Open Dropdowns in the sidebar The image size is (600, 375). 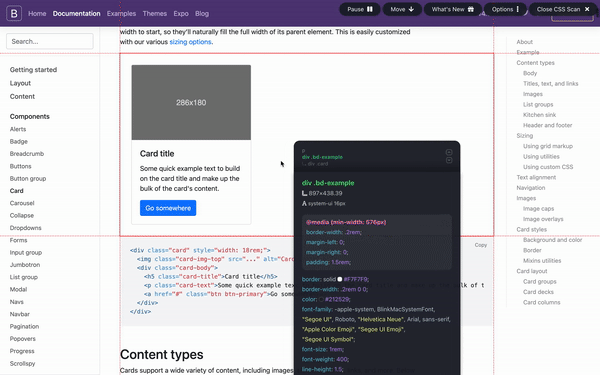(26, 228)
